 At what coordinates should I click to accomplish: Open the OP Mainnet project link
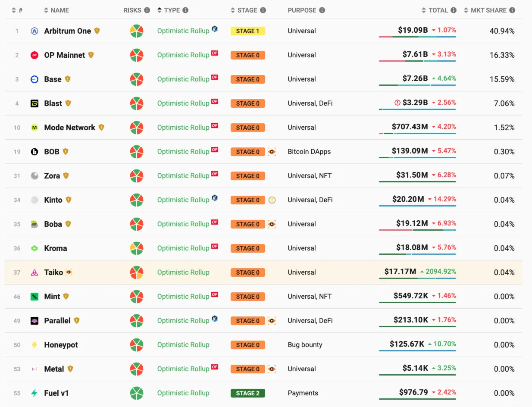coord(64,55)
